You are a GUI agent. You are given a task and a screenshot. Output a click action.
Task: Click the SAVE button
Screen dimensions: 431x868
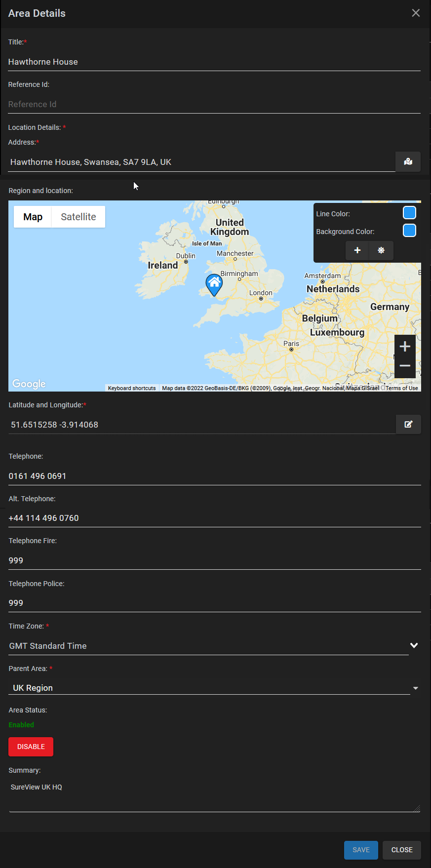[361, 850]
